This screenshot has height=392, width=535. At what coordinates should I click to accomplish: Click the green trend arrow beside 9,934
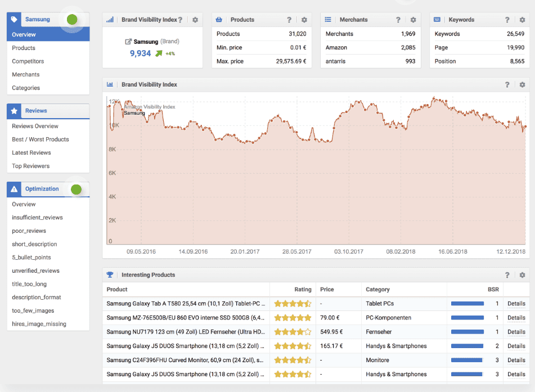159,53
